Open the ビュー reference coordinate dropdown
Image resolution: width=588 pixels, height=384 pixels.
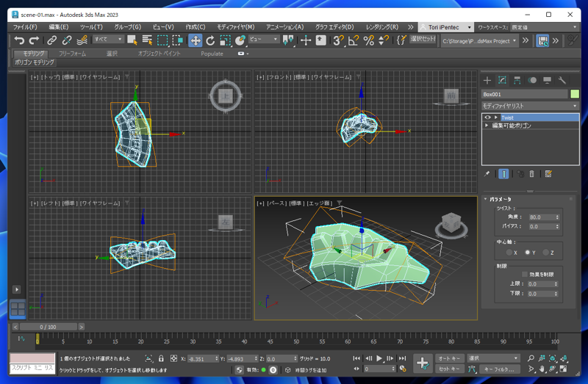(263, 39)
